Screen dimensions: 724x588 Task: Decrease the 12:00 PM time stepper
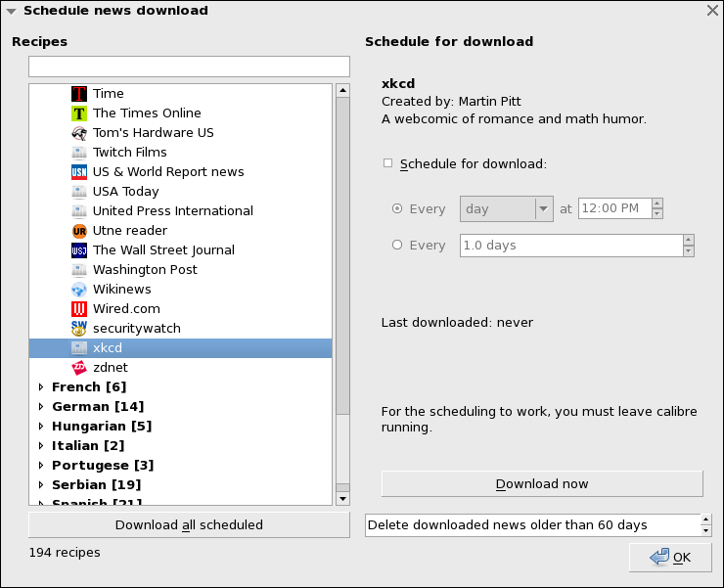pos(657,214)
